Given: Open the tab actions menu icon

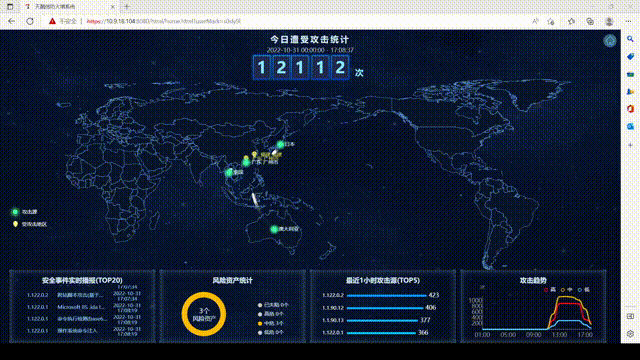Looking at the screenshot, I should click(x=10, y=7).
